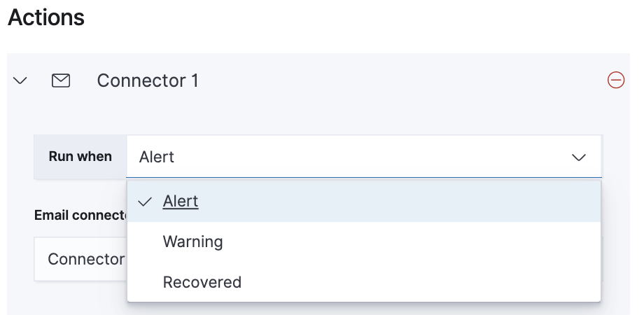Viewport: 644px width, 315px height.
Task: Collapse the Connector 1 action accordion chevron
Action: tap(20, 81)
